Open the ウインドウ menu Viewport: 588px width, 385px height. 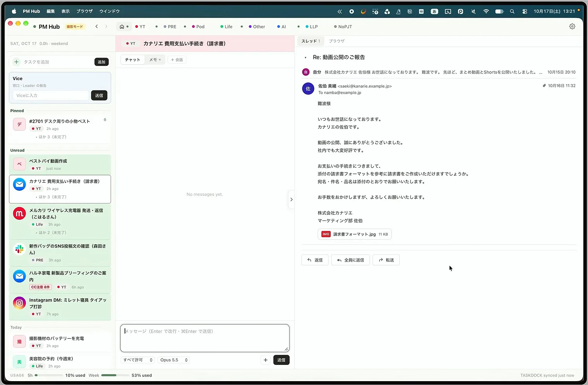click(109, 11)
